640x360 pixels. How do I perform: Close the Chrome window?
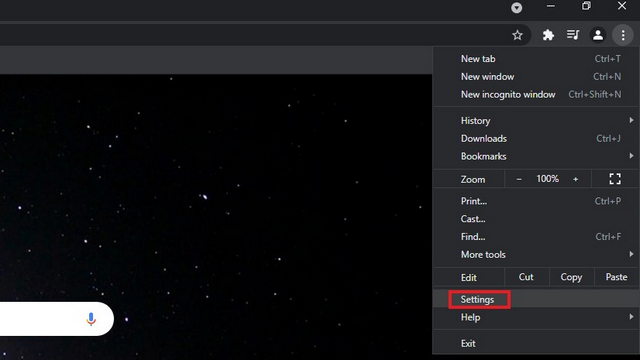622,6
